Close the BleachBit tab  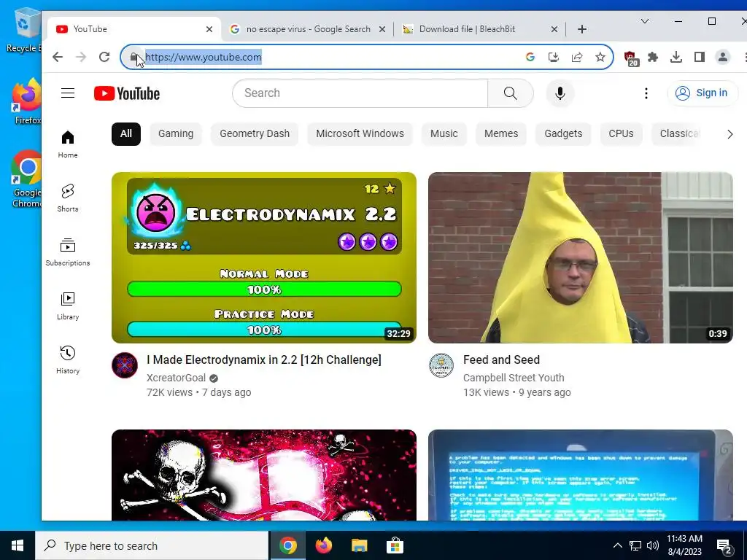(554, 29)
